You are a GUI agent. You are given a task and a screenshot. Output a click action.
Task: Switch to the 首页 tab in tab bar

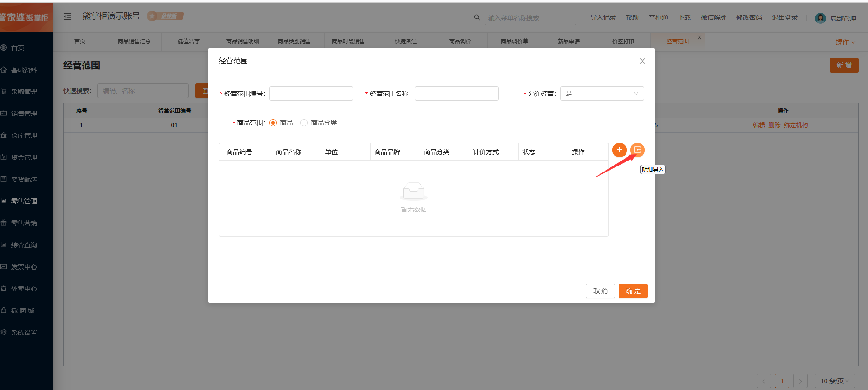[x=80, y=42]
